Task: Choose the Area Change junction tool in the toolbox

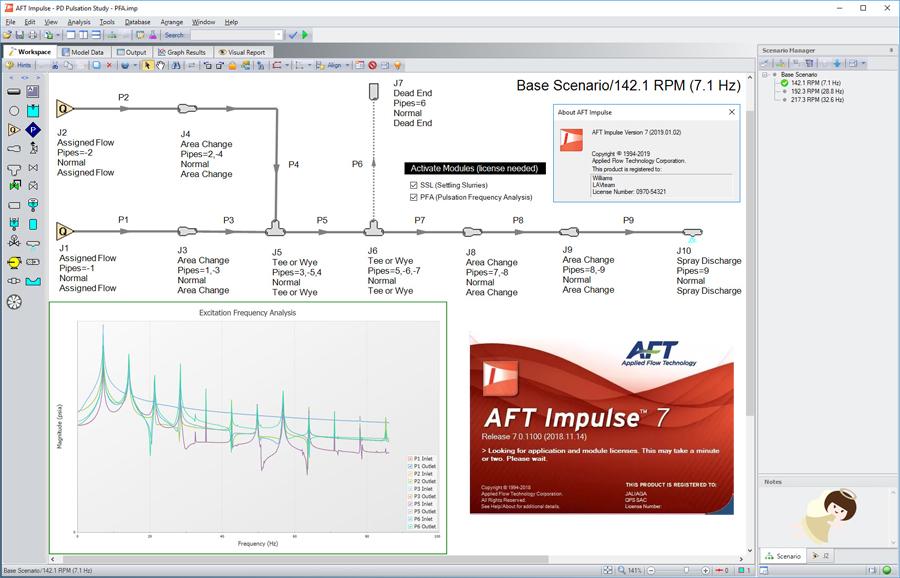Action: pyautogui.click(x=14, y=149)
